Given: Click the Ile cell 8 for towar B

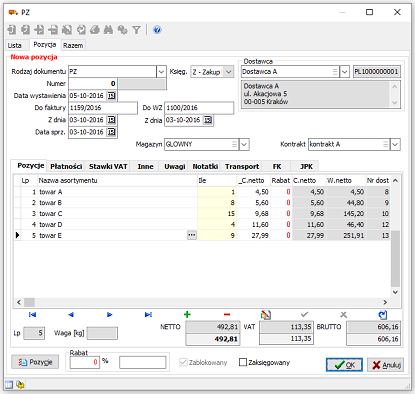Looking at the screenshot, I should tap(217, 203).
